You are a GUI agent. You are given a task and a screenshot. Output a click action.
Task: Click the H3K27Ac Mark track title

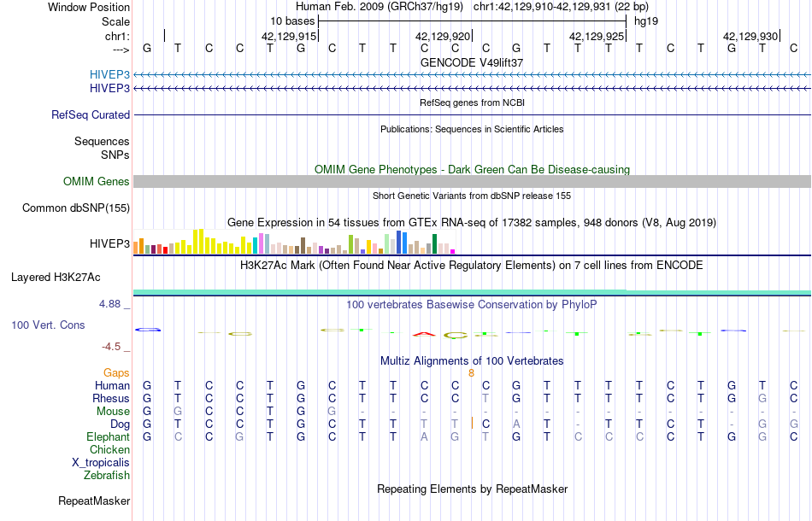click(x=471, y=266)
